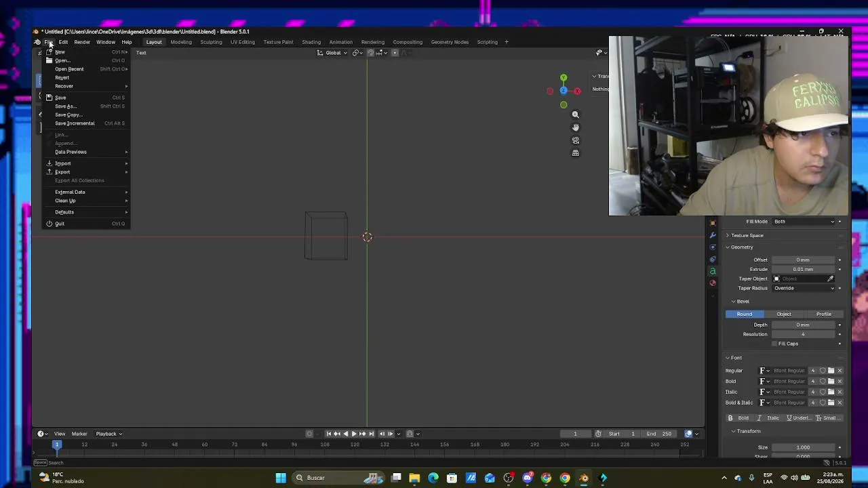Open the timeline Marker menu

[x=79, y=434]
